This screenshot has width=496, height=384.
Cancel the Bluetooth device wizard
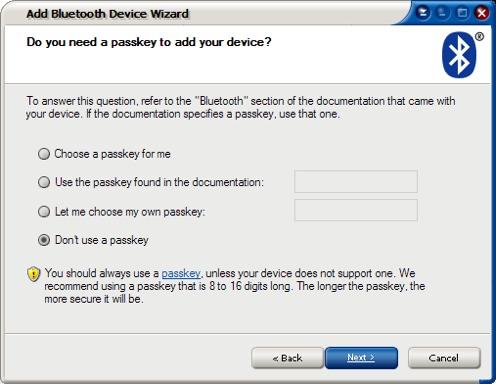(x=444, y=358)
